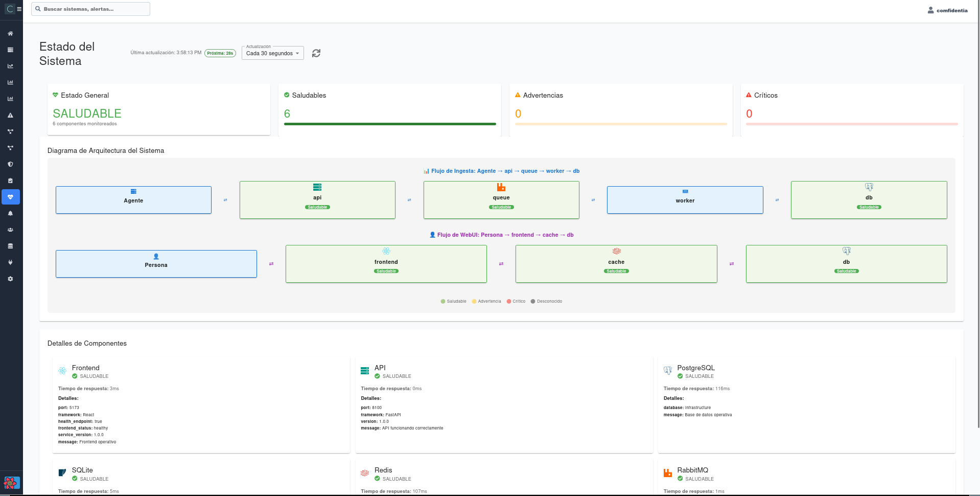Click the 'Saludable' badge on the api node
The width and height of the screenshot is (980, 496).
(x=317, y=207)
